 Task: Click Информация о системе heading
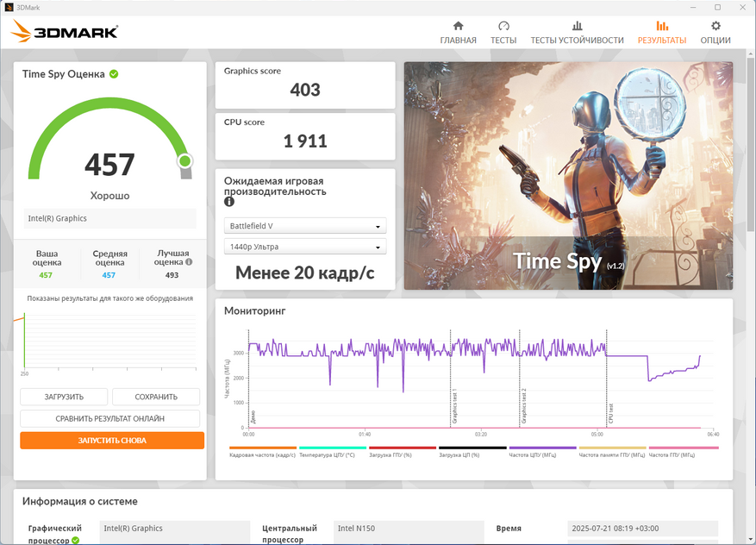[x=80, y=502]
